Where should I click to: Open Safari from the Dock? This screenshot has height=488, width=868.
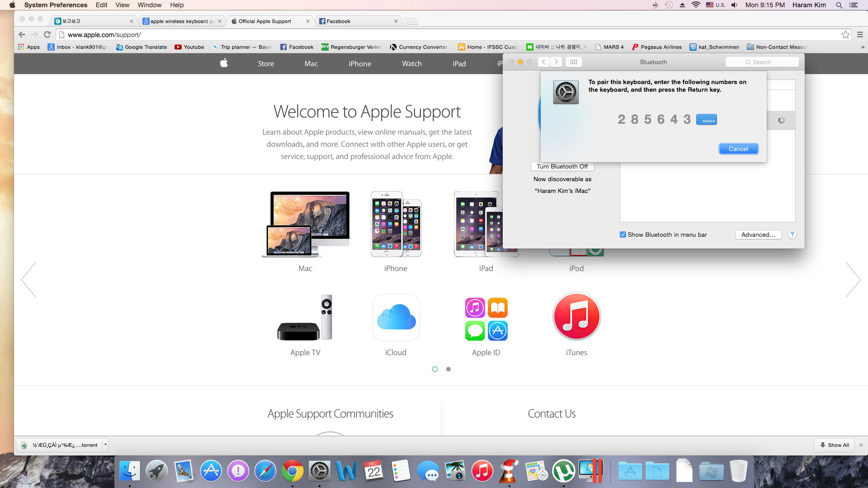[x=265, y=471]
